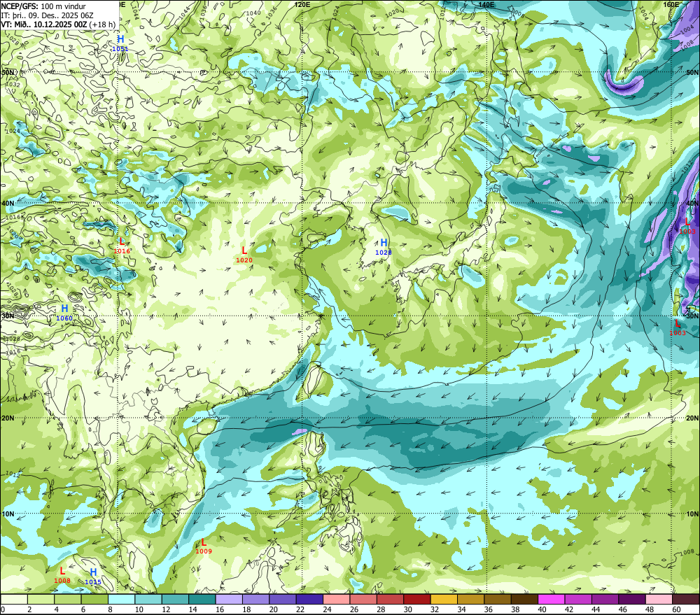The width and height of the screenshot is (700, 615).
Task: Click the H 1060 high pressure marker
Action: (64, 313)
